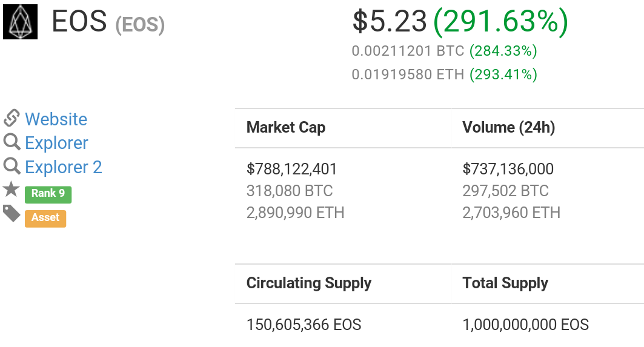Click the tag icon beside Asset
This screenshot has width=644, height=347.
pyautogui.click(x=12, y=214)
